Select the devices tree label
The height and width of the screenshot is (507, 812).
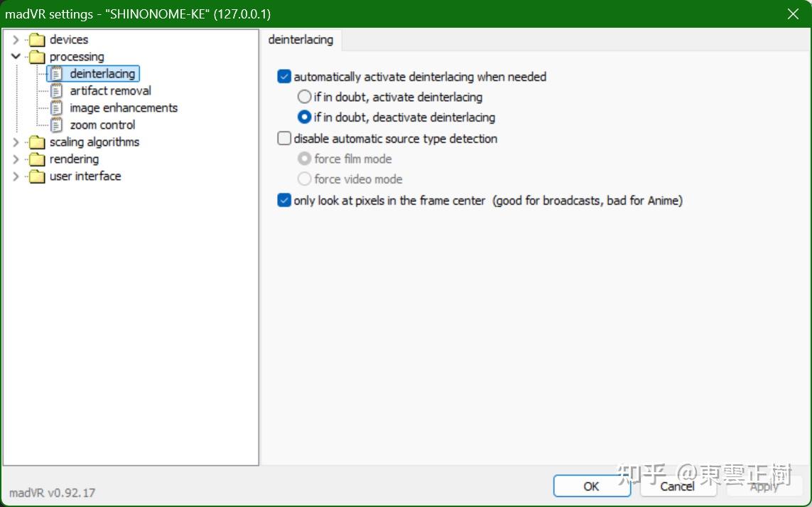pyautogui.click(x=69, y=39)
